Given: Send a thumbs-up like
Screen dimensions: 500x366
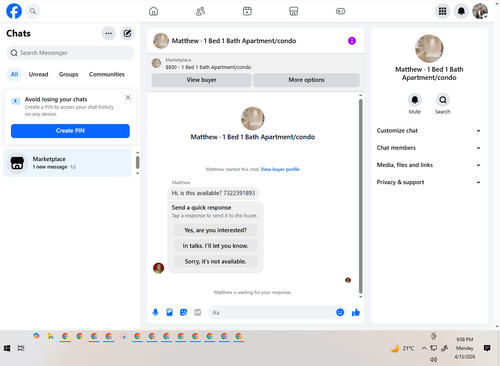Looking at the screenshot, I should coord(356,312).
